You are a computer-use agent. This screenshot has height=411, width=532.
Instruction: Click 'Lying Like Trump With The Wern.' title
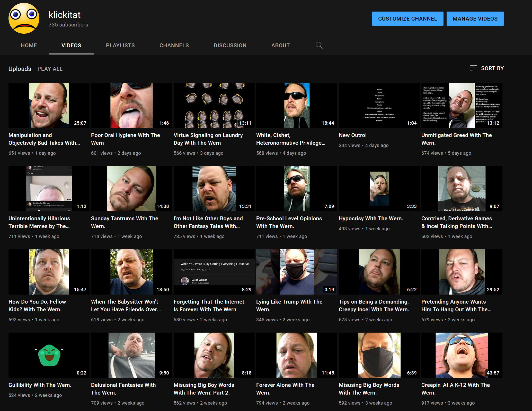289,306
